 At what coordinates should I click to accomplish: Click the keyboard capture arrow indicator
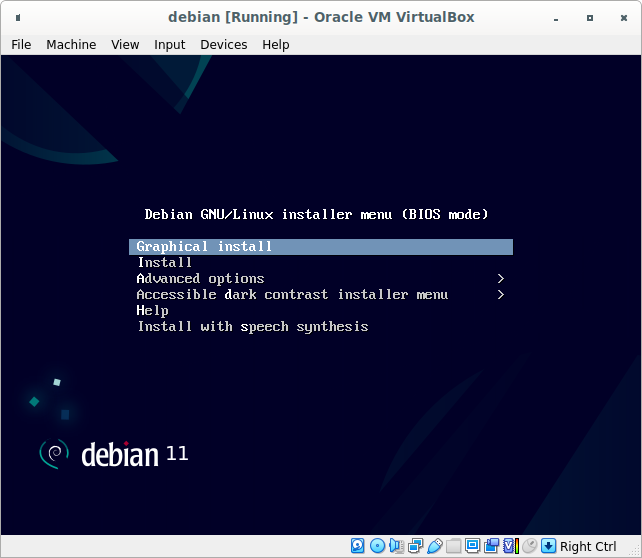click(x=548, y=546)
